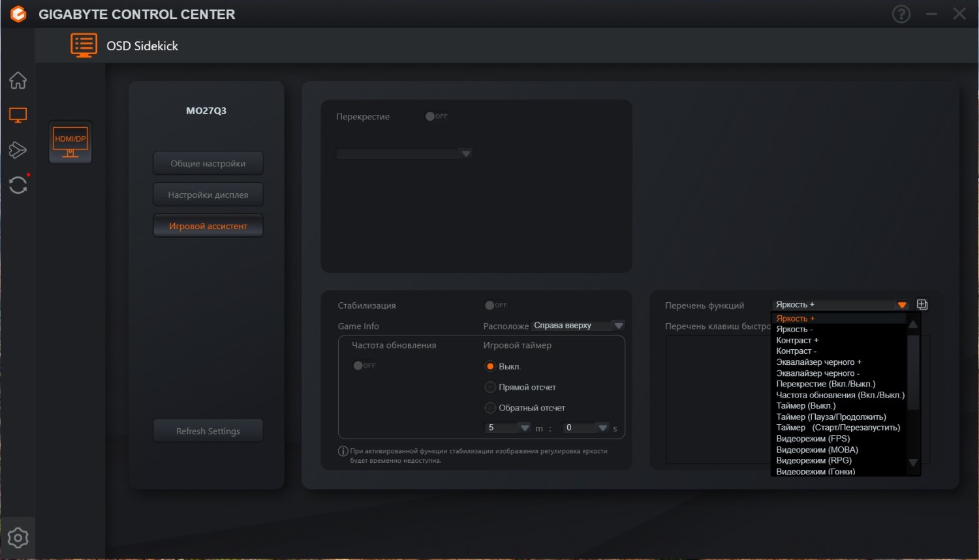Choose Видеорежим (FPS) option
The image size is (979, 560).
click(839, 439)
